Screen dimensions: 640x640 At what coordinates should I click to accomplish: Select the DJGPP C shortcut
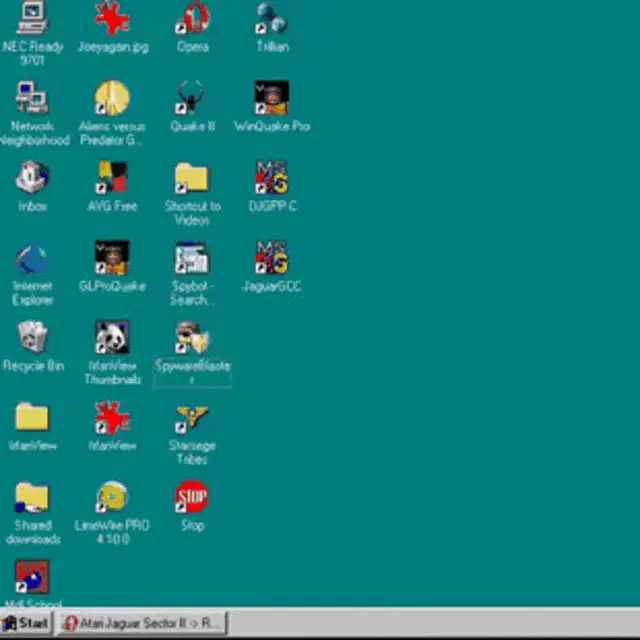pyautogui.click(x=271, y=178)
